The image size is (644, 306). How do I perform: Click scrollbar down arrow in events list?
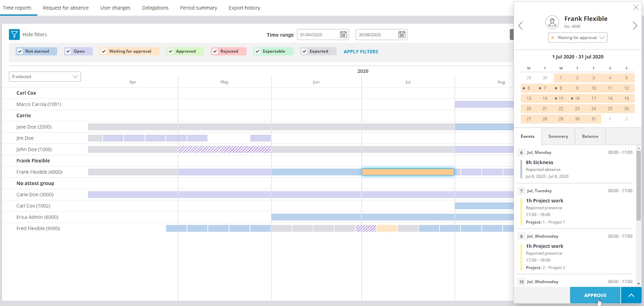[638, 283]
